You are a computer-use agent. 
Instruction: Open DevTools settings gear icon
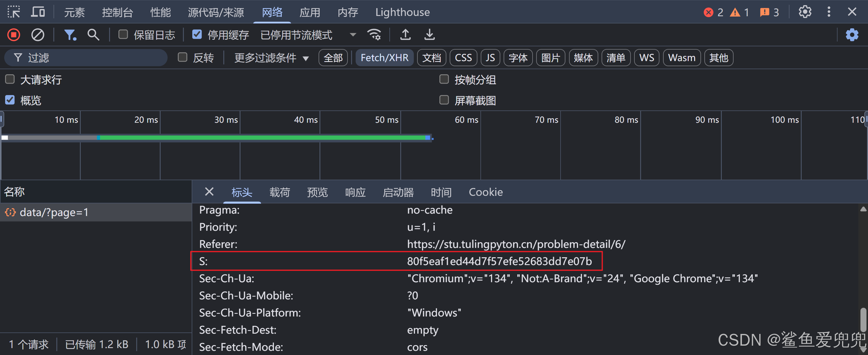point(805,12)
